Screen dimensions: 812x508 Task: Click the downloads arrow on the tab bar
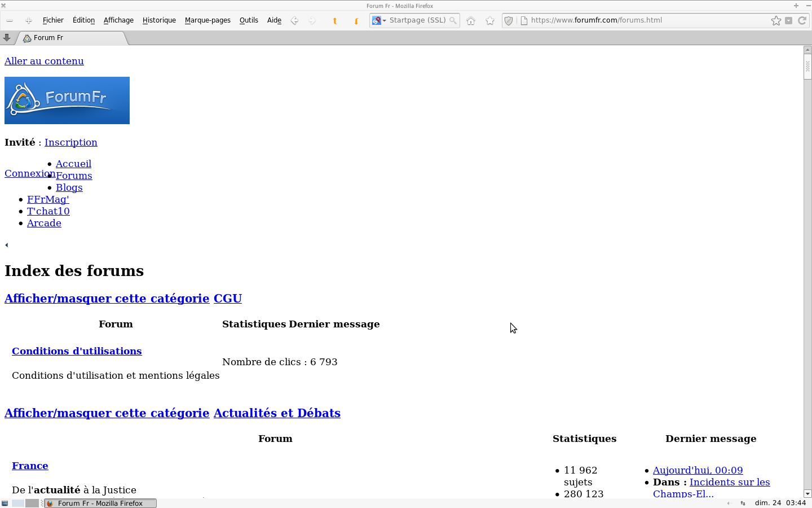coord(7,38)
